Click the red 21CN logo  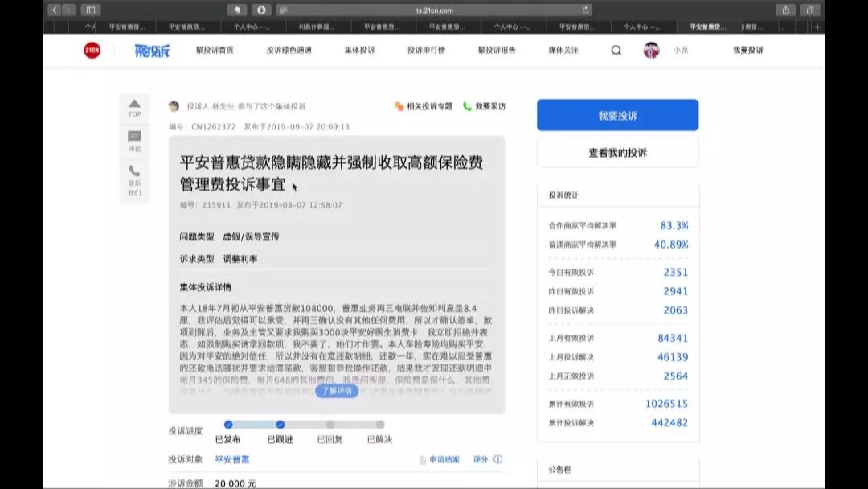click(x=92, y=51)
